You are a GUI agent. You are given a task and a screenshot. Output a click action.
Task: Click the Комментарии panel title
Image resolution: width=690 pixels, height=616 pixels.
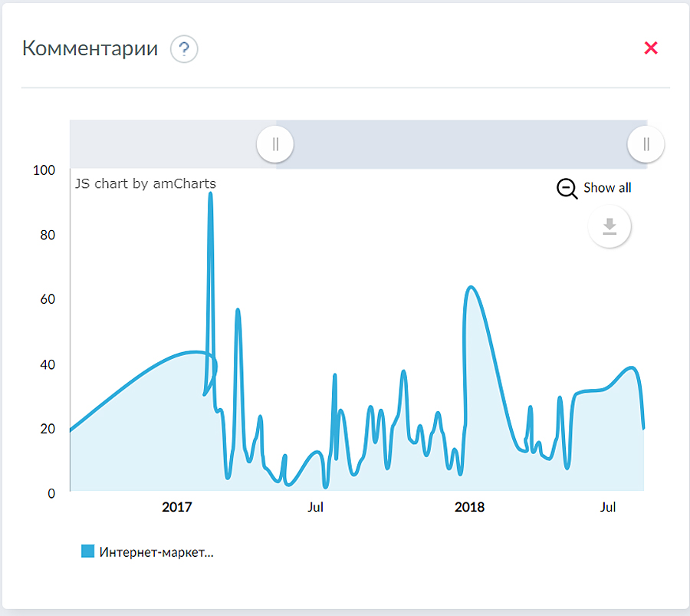point(90,48)
